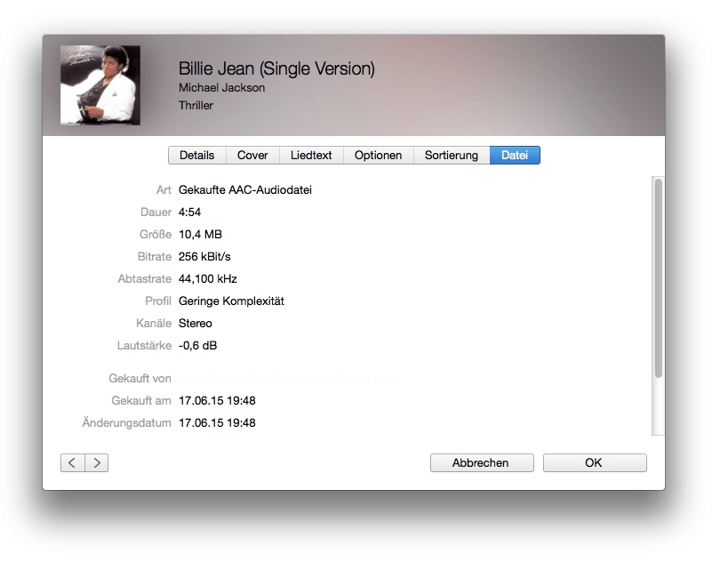Click the Gekauft von label
The height and width of the screenshot is (578, 728).
coord(140,379)
